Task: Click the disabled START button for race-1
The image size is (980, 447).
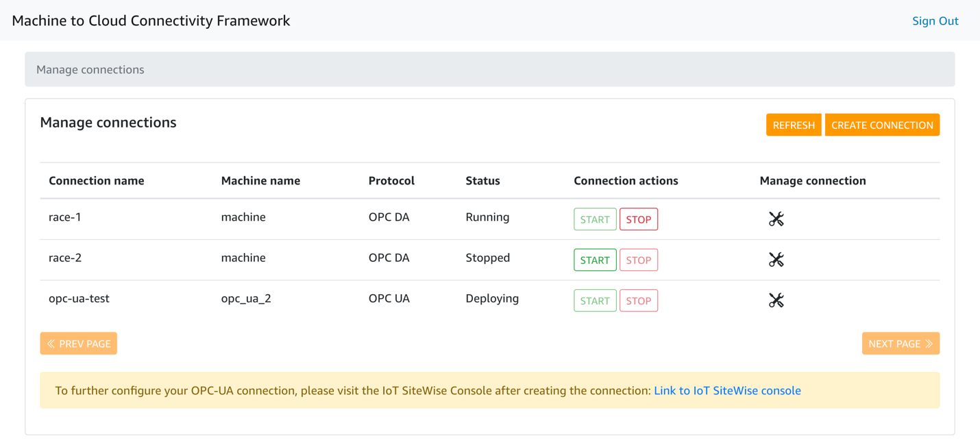Action: 595,219
